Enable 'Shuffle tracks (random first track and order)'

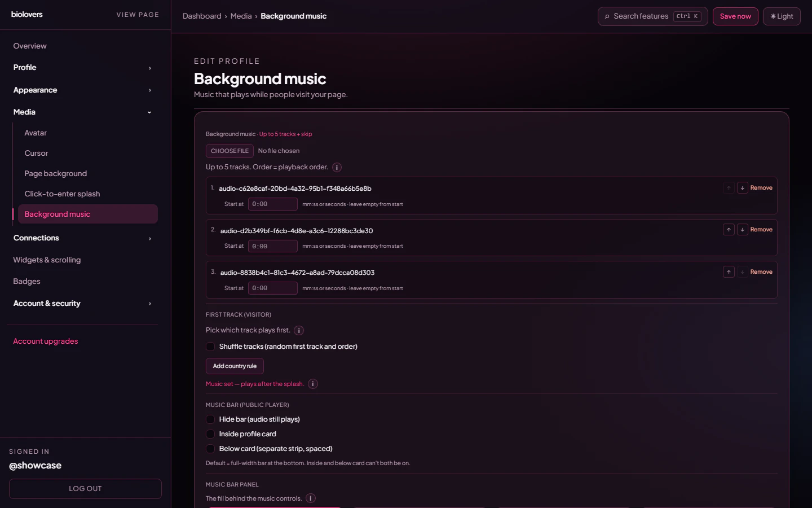pos(210,347)
